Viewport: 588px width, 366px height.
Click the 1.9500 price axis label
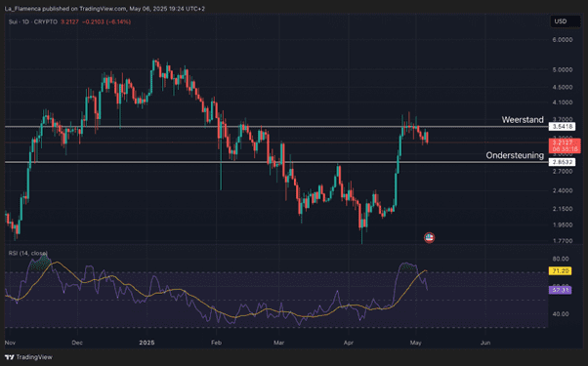click(x=563, y=224)
